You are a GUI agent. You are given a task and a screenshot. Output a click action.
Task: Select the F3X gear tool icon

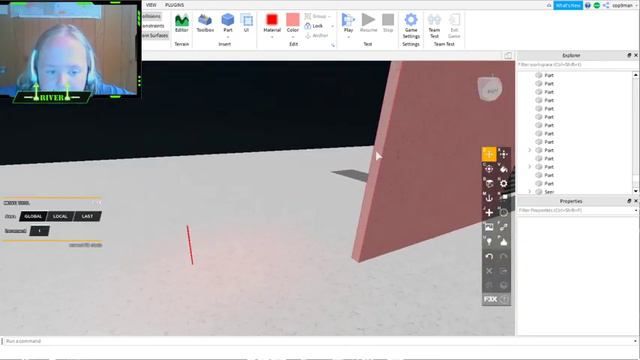504,183
